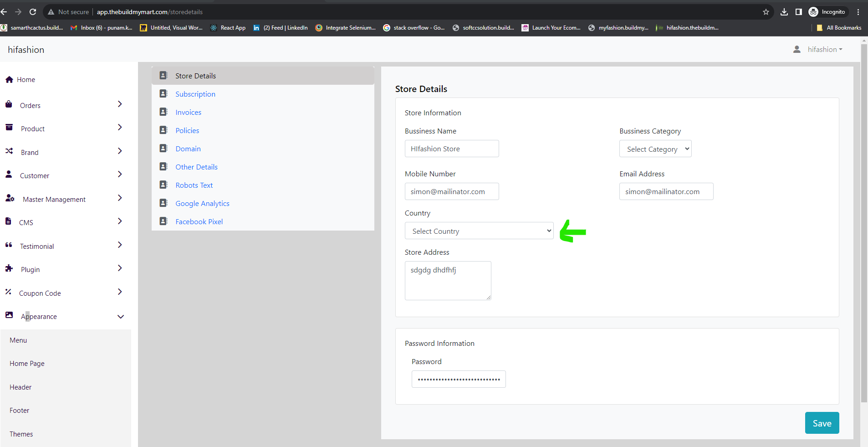The width and height of the screenshot is (868, 447).
Task: Expand the Orders submenu chevron
Action: [x=120, y=104]
